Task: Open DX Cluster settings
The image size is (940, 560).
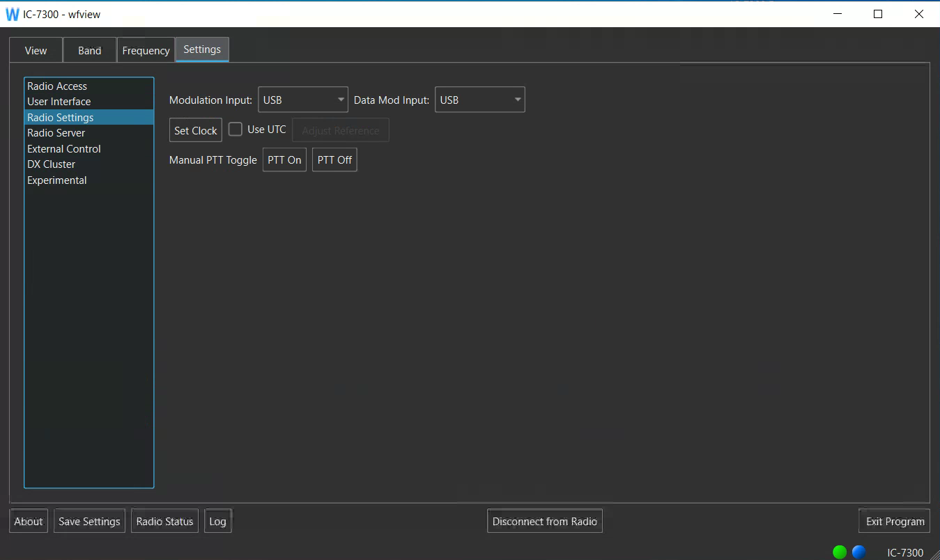Action: click(x=52, y=164)
